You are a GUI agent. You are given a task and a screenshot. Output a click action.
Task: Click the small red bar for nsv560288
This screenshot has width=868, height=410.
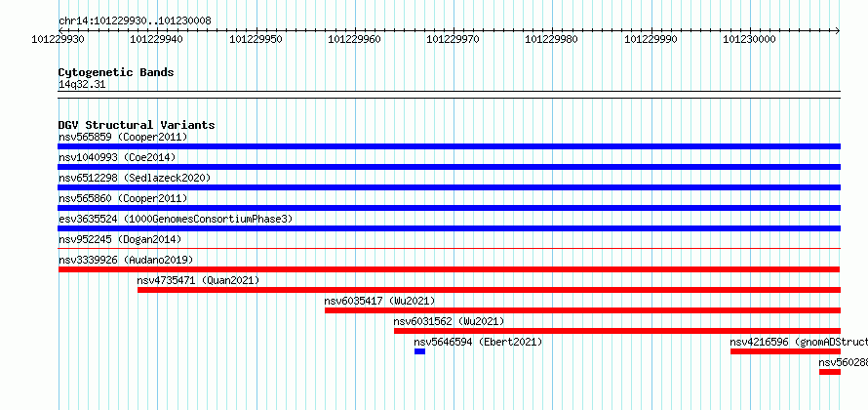pos(830,372)
